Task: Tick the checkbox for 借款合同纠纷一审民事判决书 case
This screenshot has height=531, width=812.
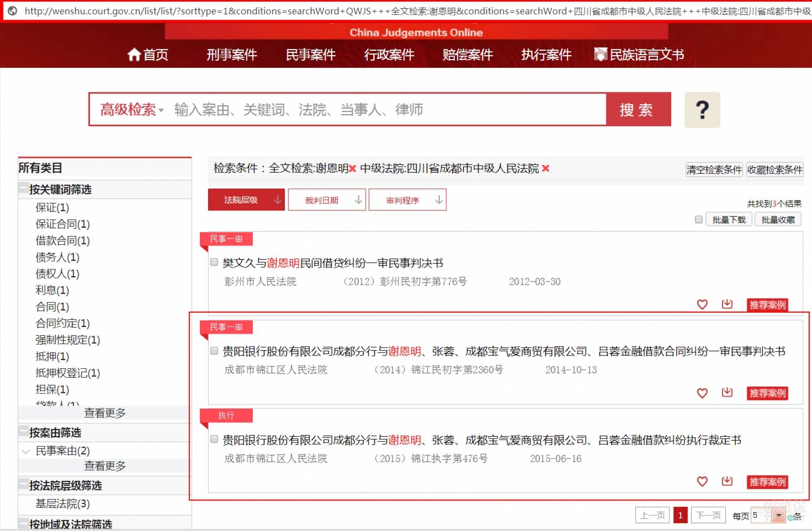Action: coord(214,351)
